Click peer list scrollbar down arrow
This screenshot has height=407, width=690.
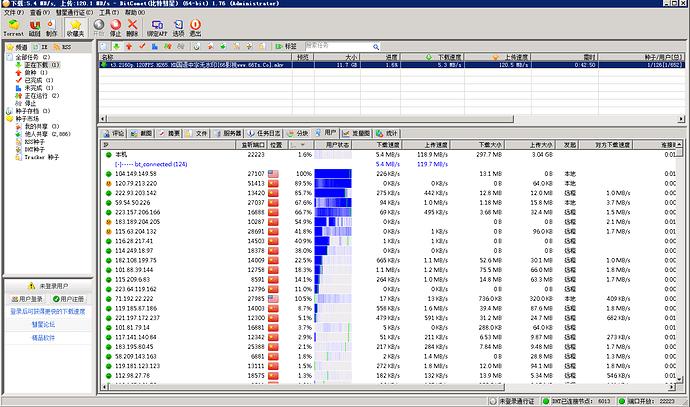679,379
